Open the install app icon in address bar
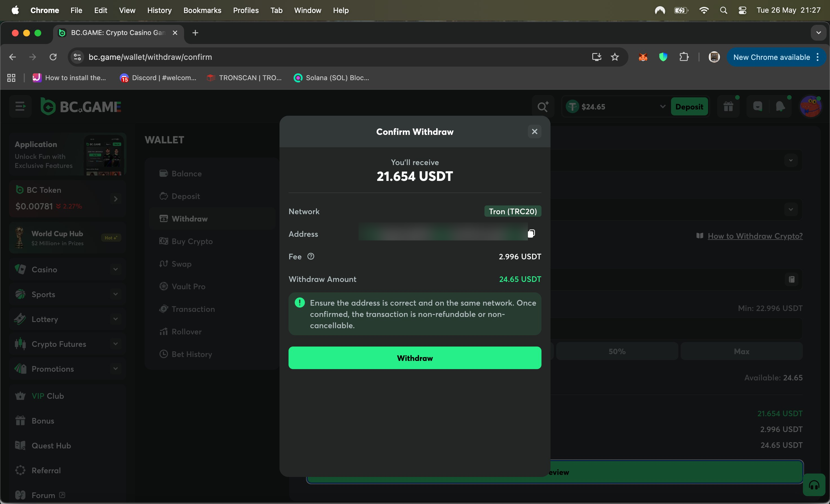This screenshot has width=830, height=504. point(596,57)
